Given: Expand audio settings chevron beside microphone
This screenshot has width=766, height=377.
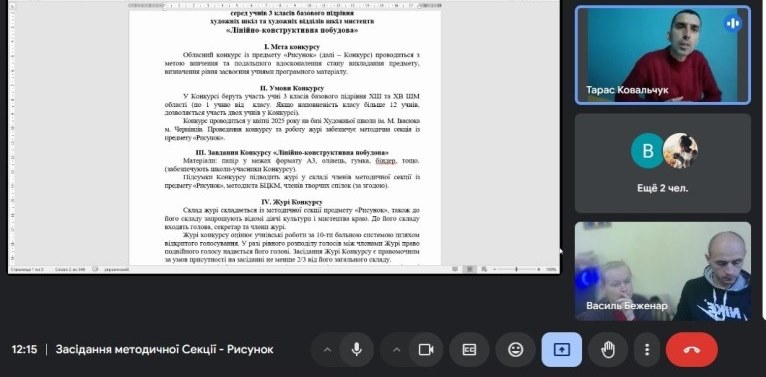Looking at the screenshot, I should coord(327,350).
